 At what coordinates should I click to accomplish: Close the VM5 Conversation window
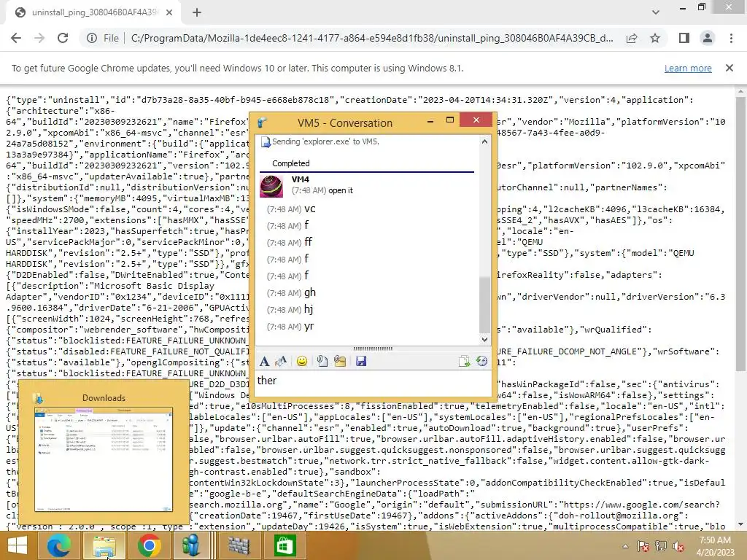476,120
